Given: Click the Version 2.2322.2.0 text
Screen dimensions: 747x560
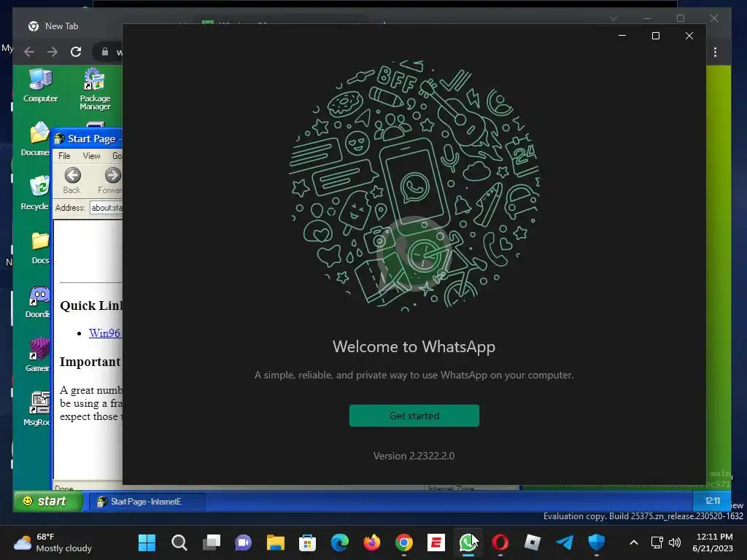Looking at the screenshot, I should [x=414, y=456].
